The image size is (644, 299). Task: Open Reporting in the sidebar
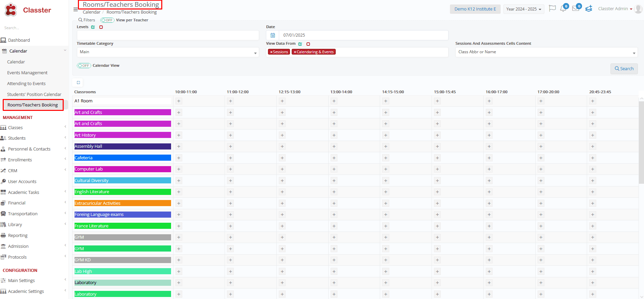(x=18, y=235)
